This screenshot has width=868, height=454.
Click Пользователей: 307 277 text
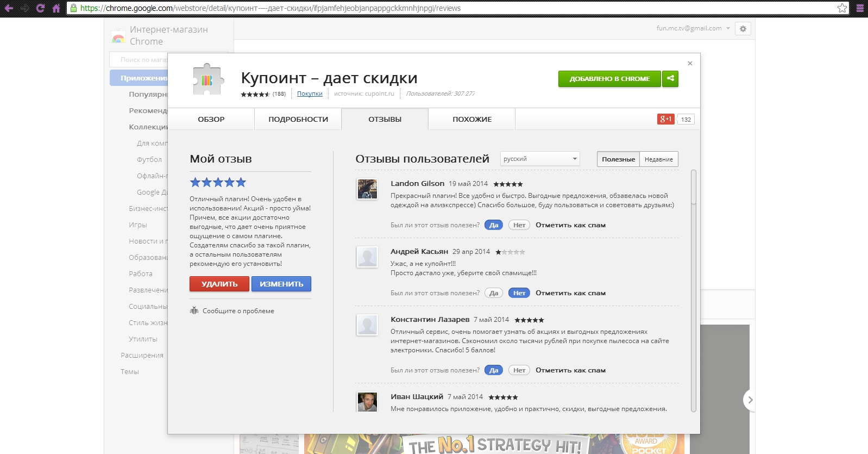(x=441, y=94)
